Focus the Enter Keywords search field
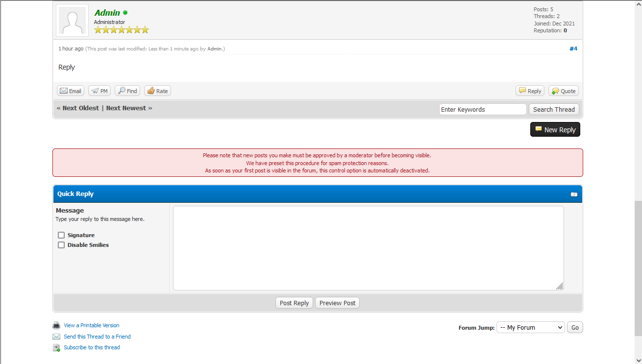 482,110
